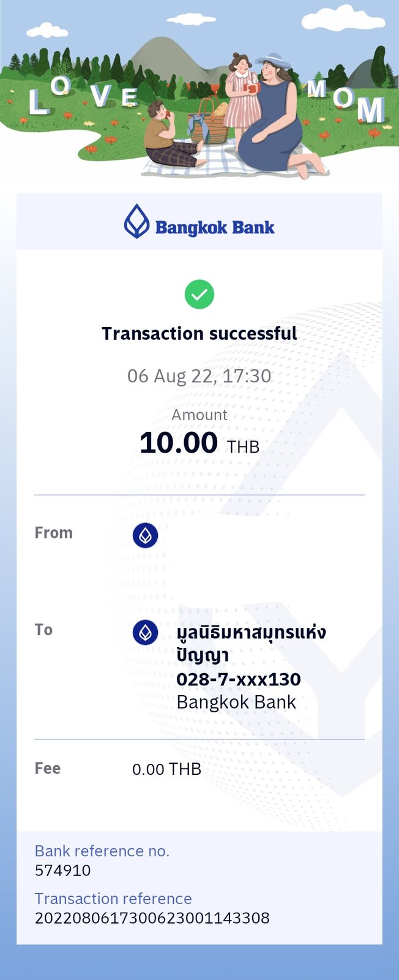
Task: Click the Transaction successful heading
Action: point(199,333)
